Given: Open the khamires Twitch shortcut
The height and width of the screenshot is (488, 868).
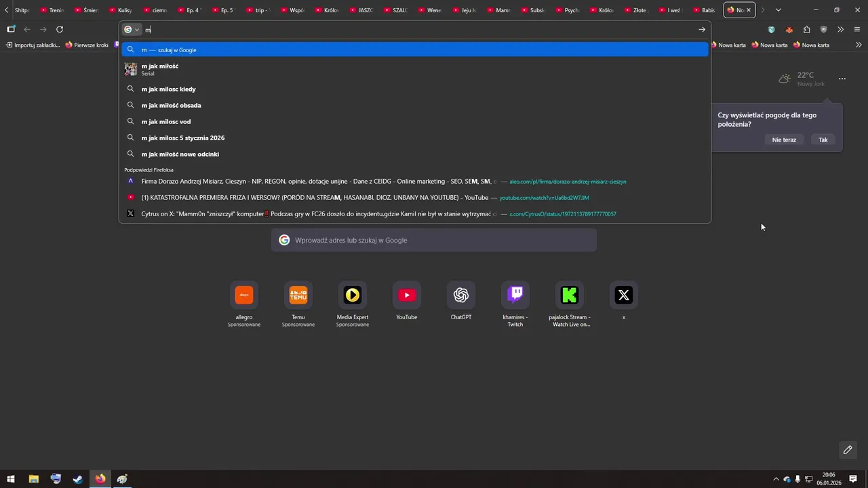Looking at the screenshot, I should point(515,296).
